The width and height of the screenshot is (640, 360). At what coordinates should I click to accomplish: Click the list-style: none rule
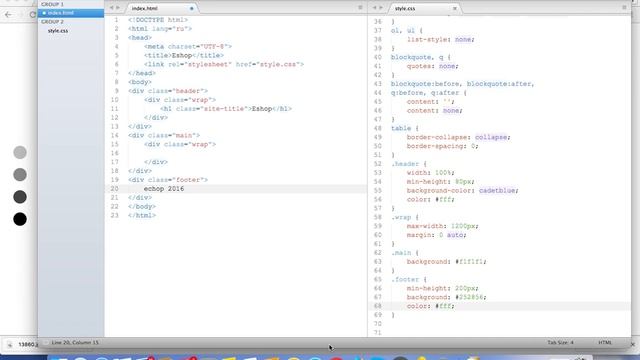[x=441, y=40]
